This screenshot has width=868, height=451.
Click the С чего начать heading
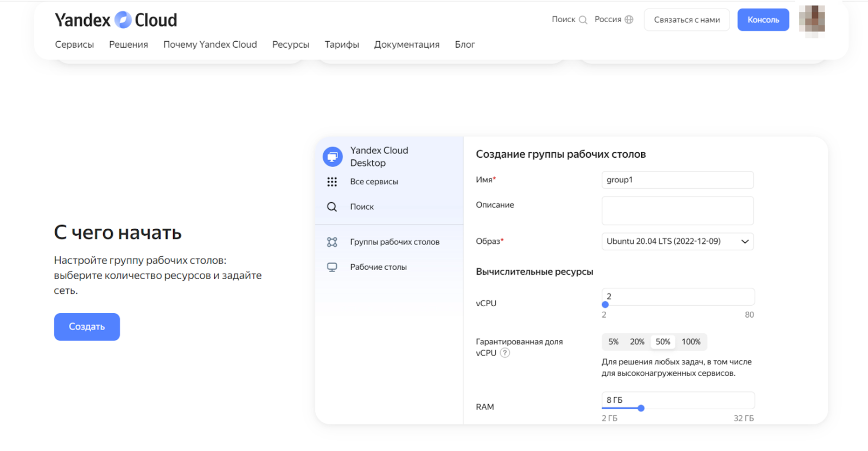(x=118, y=233)
